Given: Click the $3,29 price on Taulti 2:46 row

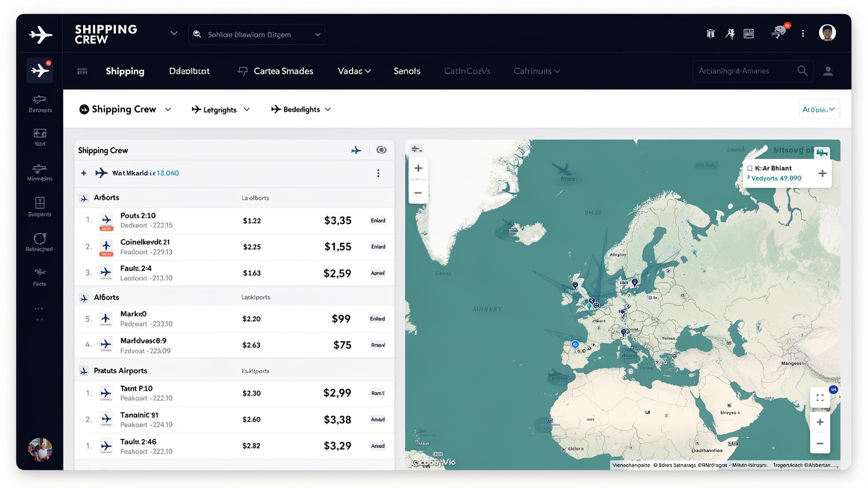Looking at the screenshot, I should (337, 446).
